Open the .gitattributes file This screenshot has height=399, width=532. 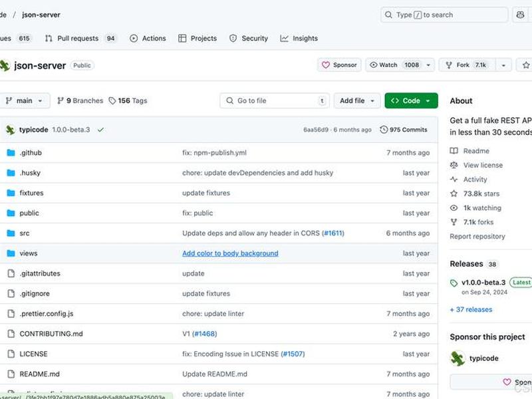pyautogui.click(x=40, y=273)
